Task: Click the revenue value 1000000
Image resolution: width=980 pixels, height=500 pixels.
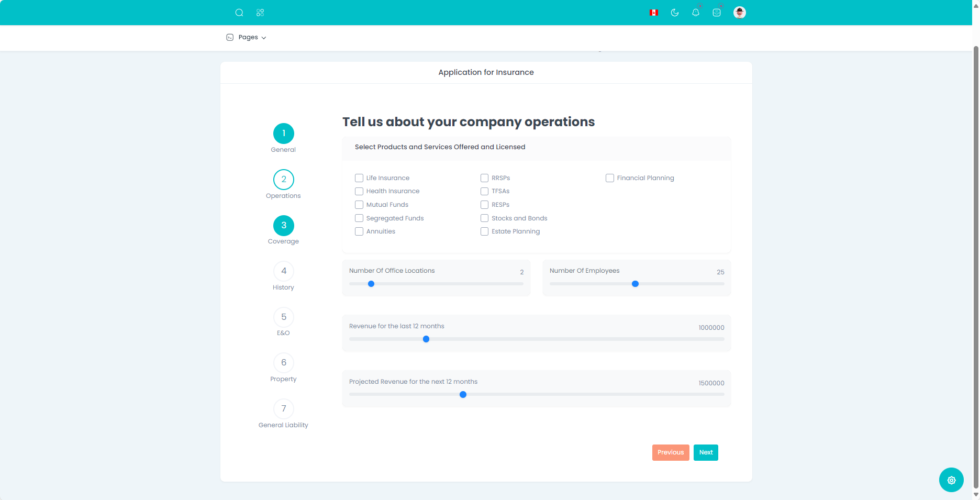Action: point(711,328)
